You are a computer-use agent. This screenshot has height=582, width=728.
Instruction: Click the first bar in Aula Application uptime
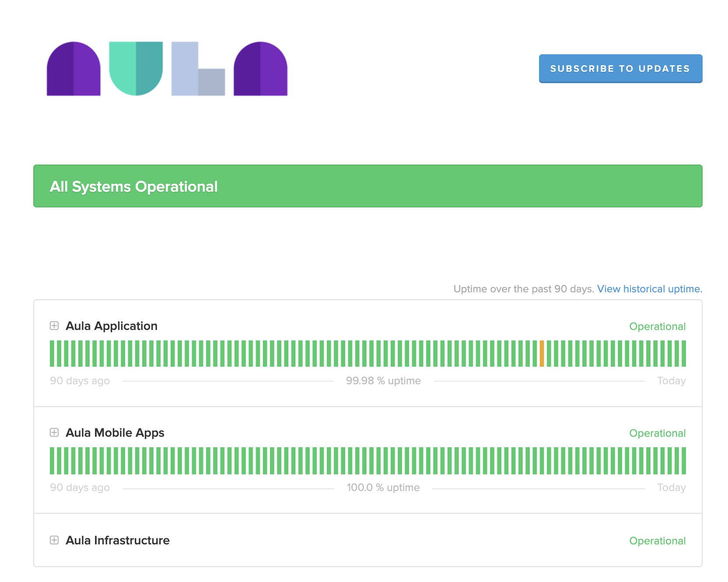tap(52, 354)
